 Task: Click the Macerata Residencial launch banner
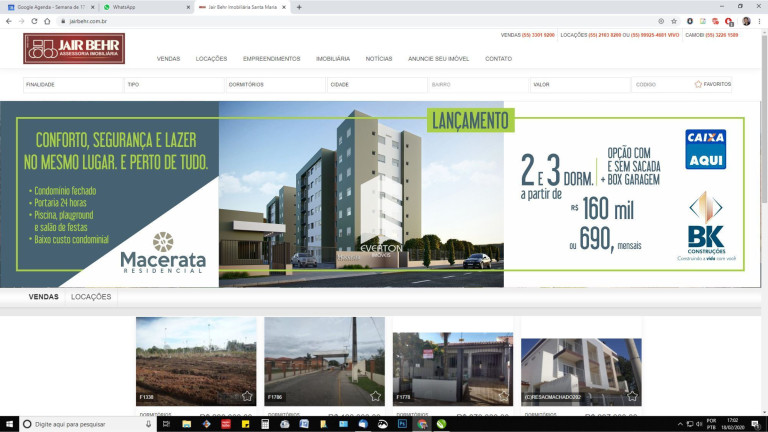[x=380, y=194]
